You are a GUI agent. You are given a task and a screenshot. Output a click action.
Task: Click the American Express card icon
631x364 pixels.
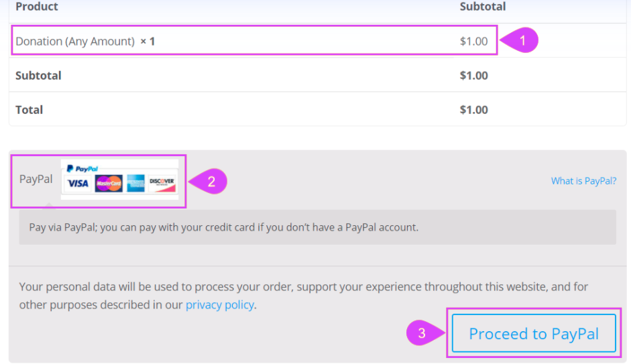pos(135,184)
